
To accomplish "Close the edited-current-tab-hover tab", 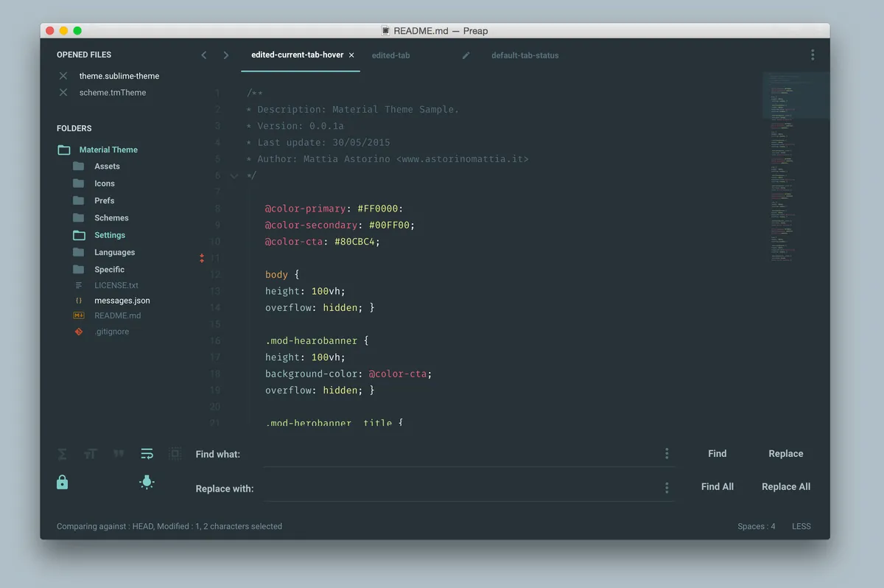I will pyautogui.click(x=351, y=55).
